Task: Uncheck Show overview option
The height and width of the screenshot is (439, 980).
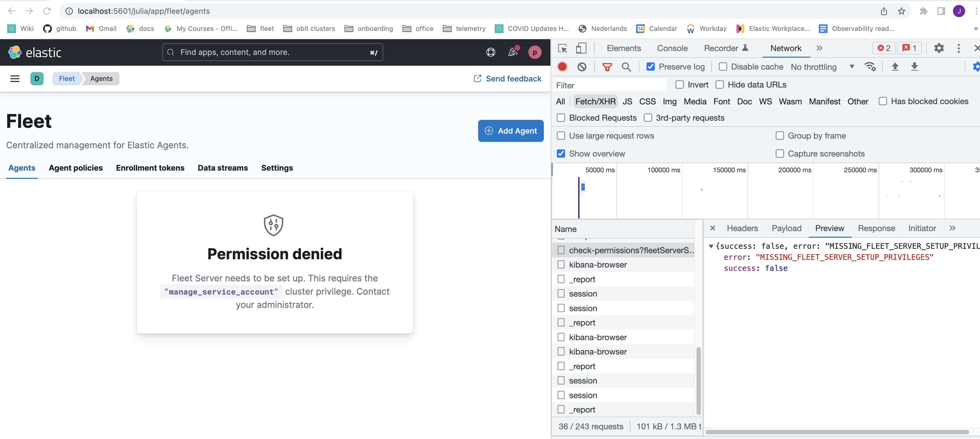Action: pyautogui.click(x=561, y=154)
